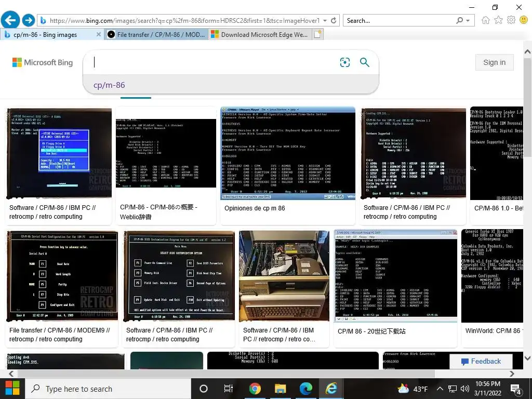
Task: Open the open IBM PC hardware photo
Action: (x=284, y=276)
